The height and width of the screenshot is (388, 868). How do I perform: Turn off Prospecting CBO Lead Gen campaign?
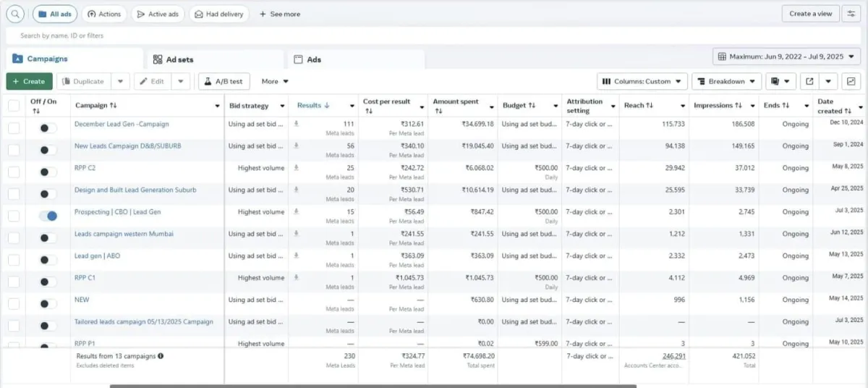pyautogui.click(x=48, y=216)
